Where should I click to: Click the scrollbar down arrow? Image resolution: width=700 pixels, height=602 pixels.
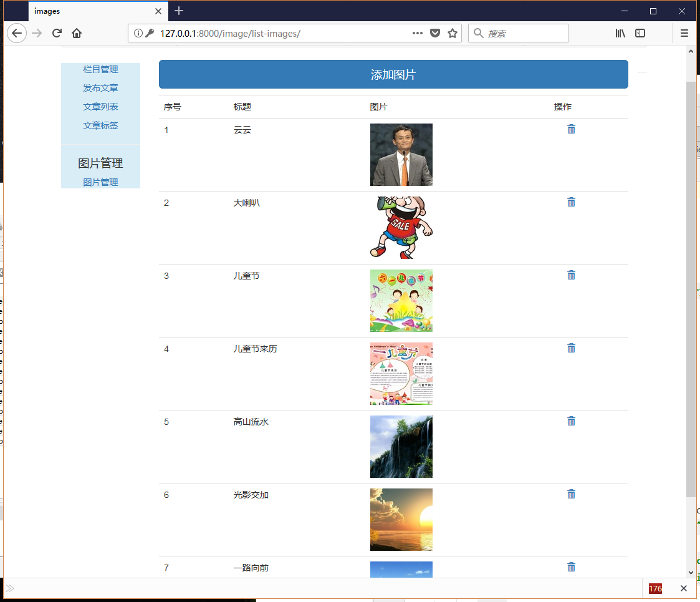click(691, 572)
